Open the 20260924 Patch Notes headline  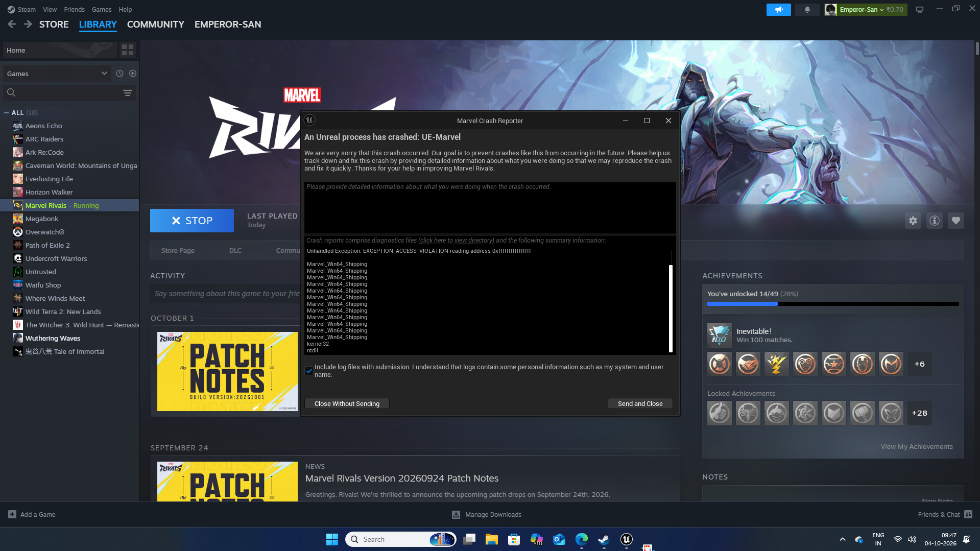(x=401, y=478)
